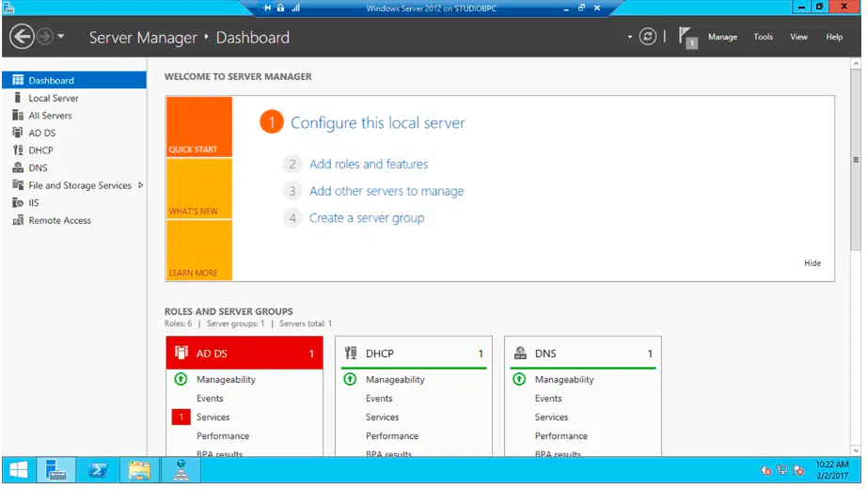Viewport: 868px width, 489px height.
Task: Click the Remote Access sidebar icon
Action: pos(18,220)
